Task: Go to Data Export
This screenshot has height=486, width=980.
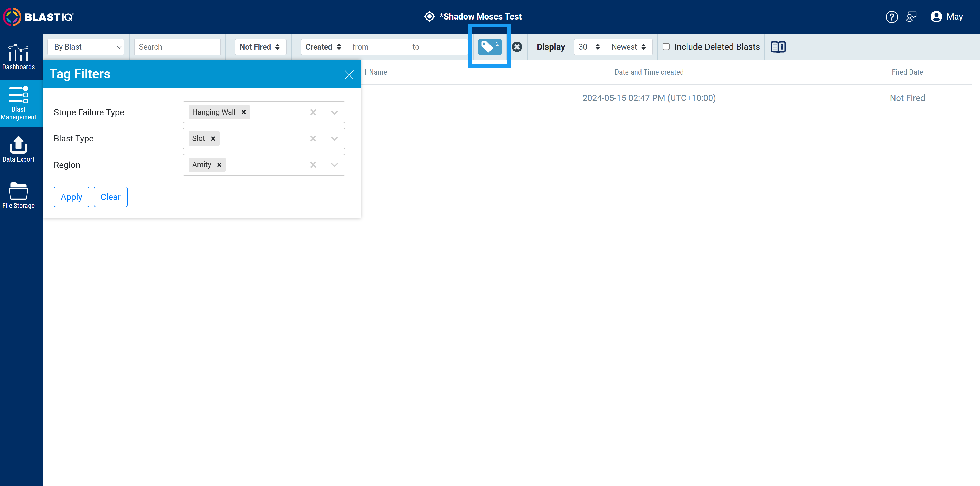Action: (x=18, y=149)
